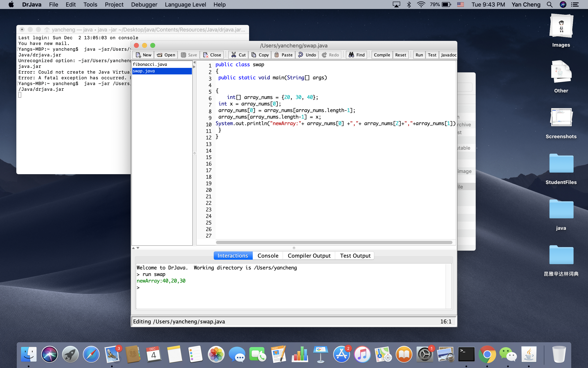Click the US flag input source icon
Image resolution: width=588 pixels, height=368 pixels.
460,4
